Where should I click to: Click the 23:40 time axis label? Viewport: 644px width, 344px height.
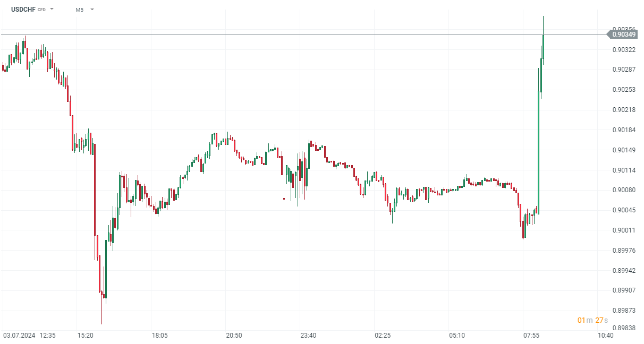pyautogui.click(x=308, y=336)
